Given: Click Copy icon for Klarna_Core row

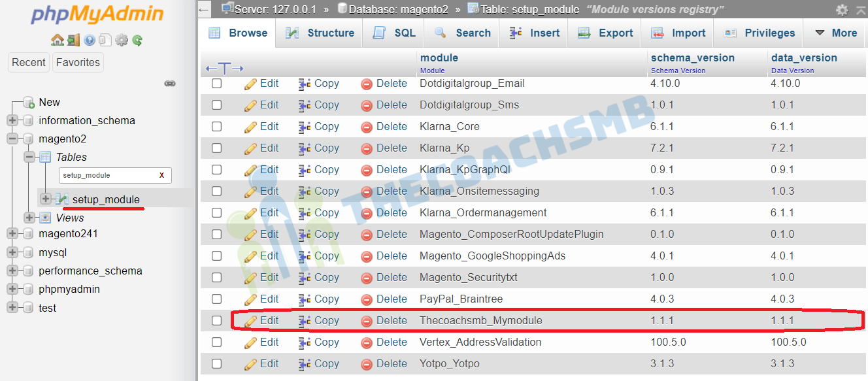Looking at the screenshot, I should tap(305, 127).
